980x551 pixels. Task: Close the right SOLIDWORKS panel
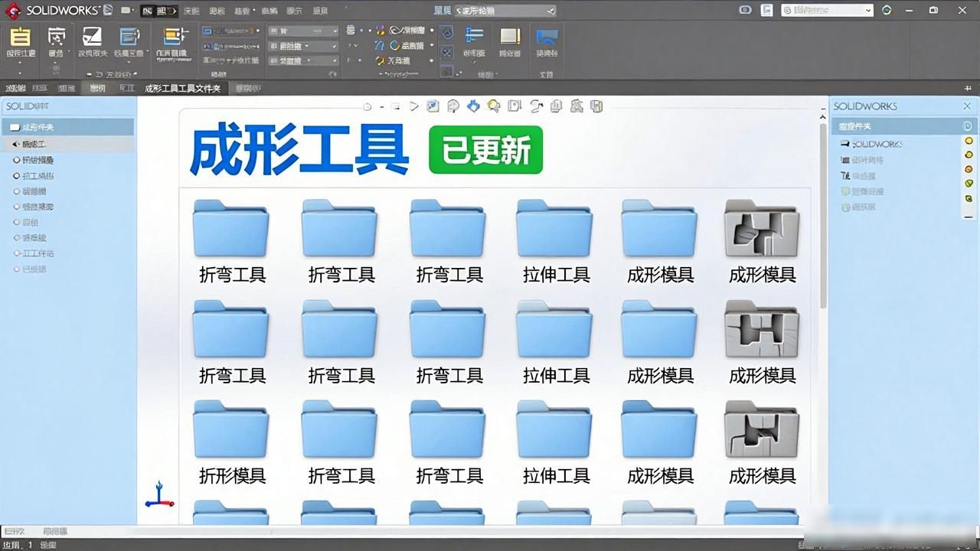967,106
